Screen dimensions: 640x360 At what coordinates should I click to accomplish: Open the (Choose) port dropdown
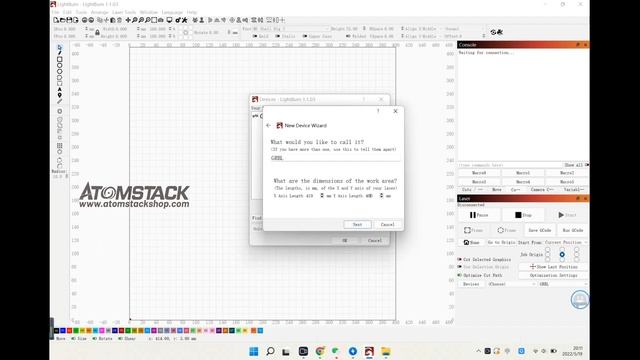pyautogui.click(x=511, y=284)
